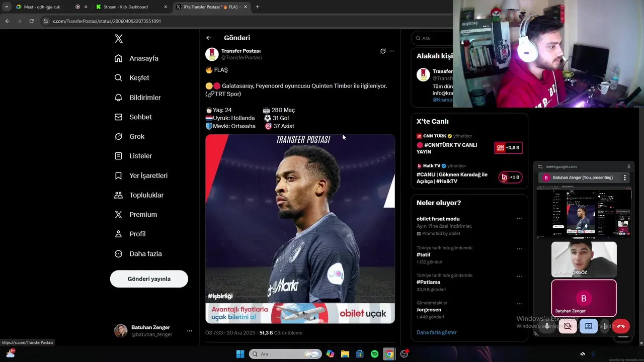This screenshot has width=644, height=362.
Task: Close the Kick Dashboard tab
Action: pyautogui.click(x=166, y=7)
